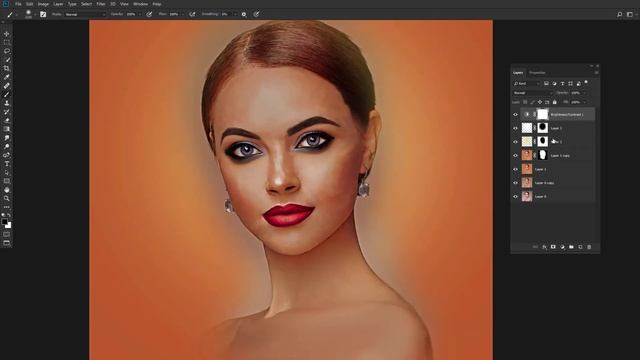Create new fill or adjustment layer
The width and height of the screenshot is (640, 360).
[x=562, y=247]
